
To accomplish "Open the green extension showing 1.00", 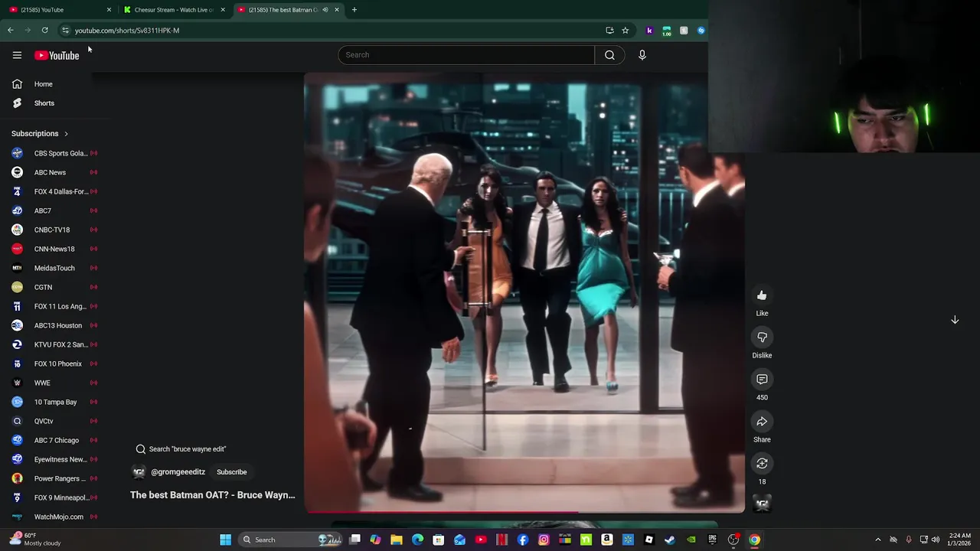I will tap(666, 31).
